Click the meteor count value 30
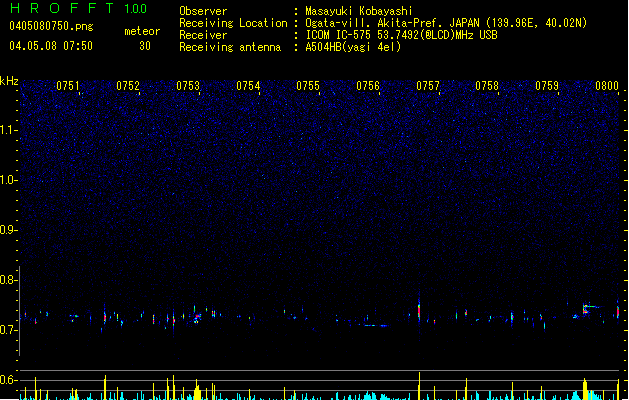 [145, 46]
